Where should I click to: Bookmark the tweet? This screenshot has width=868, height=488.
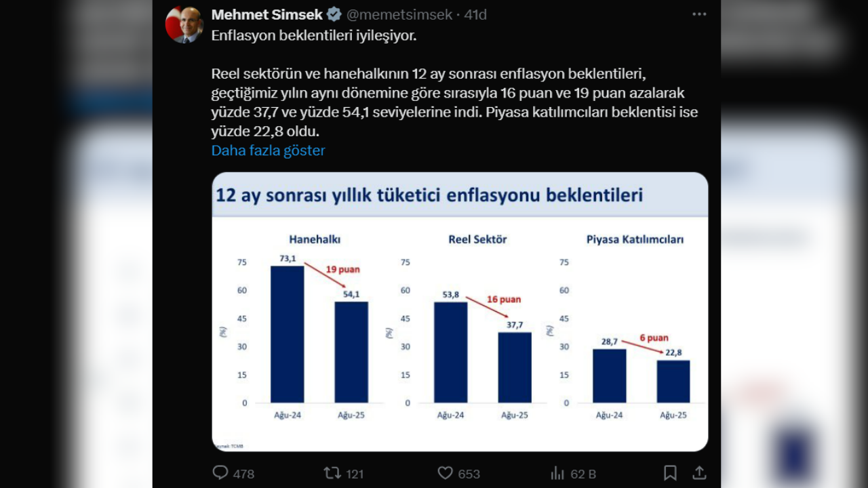point(671,473)
